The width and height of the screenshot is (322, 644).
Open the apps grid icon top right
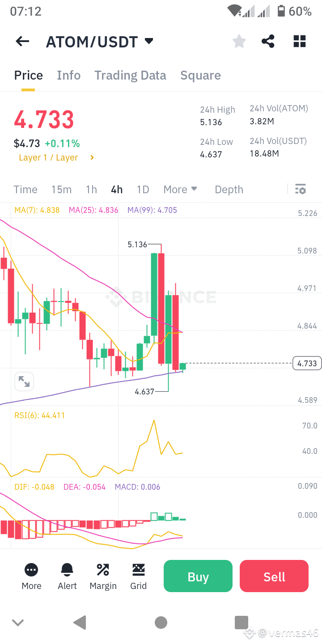coord(299,41)
